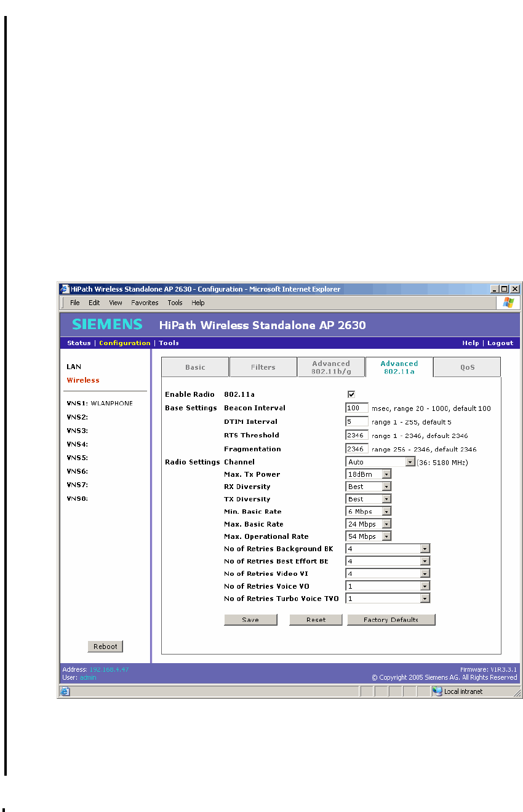523x812 pixels.
Task: Click the Logout link
Action: pyautogui.click(x=500, y=343)
